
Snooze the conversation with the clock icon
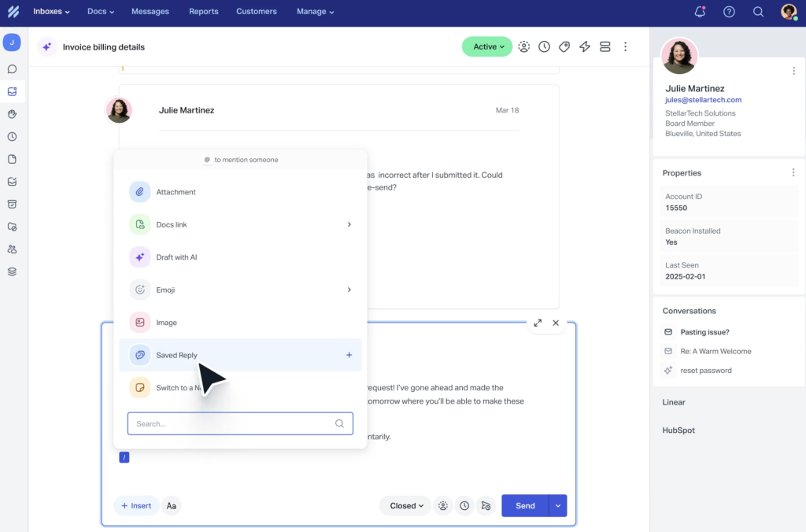click(x=544, y=46)
